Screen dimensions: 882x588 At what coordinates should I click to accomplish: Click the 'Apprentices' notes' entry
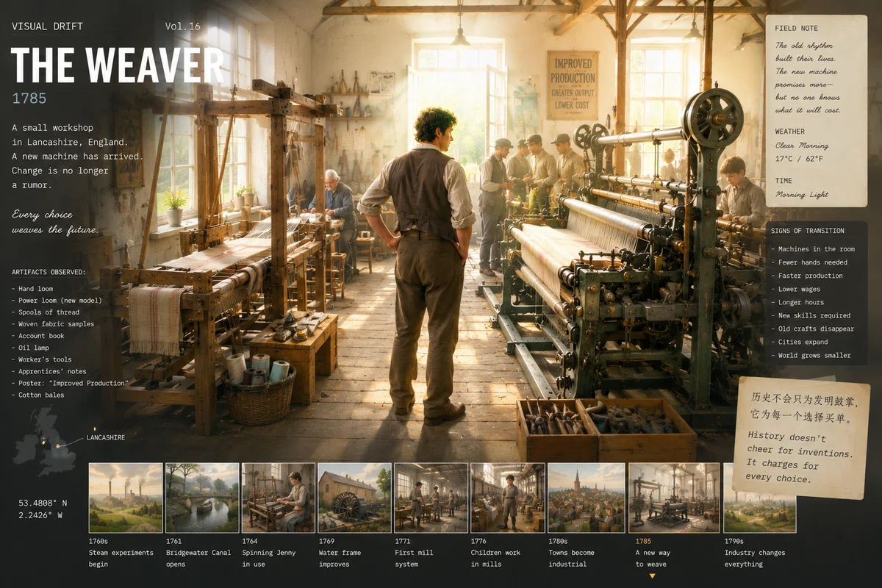49,371
